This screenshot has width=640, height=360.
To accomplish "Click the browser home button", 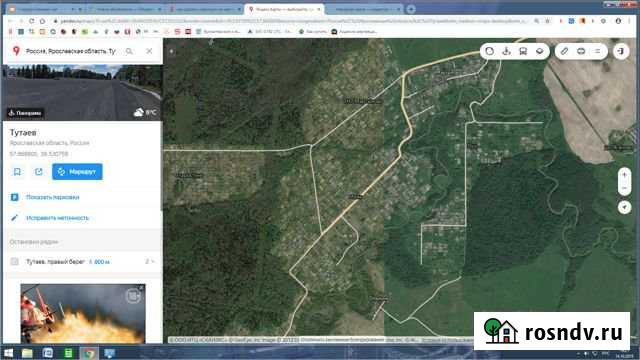I will click(x=42, y=21).
